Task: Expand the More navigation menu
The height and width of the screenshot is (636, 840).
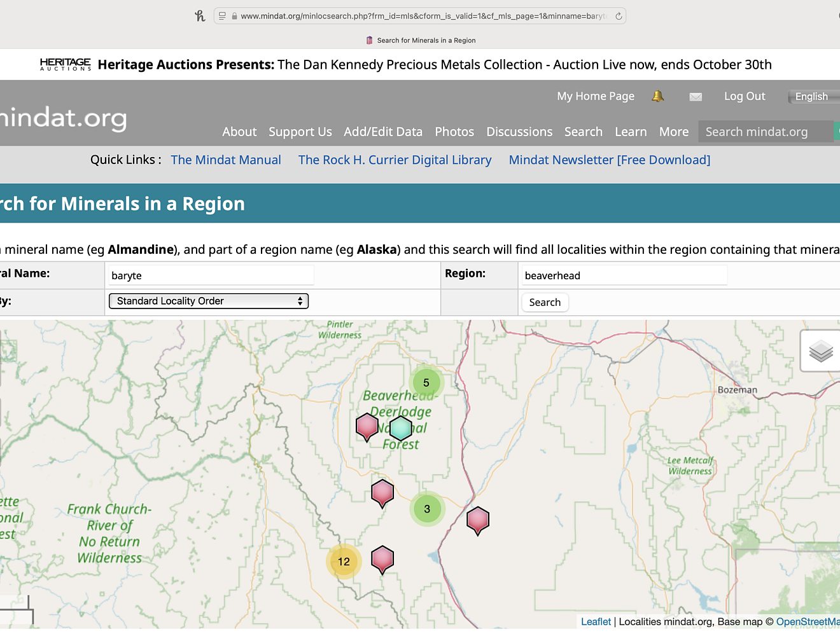Action: (673, 132)
